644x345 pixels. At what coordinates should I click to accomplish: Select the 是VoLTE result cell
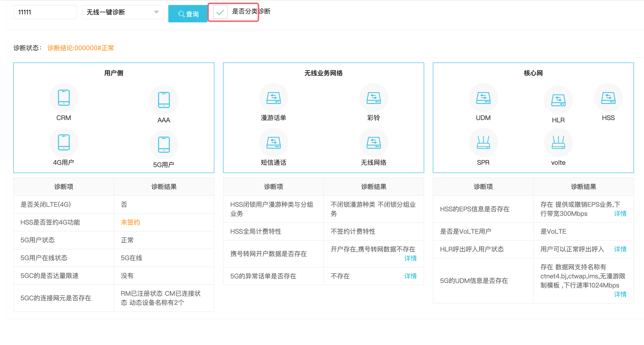tap(583, 231)
